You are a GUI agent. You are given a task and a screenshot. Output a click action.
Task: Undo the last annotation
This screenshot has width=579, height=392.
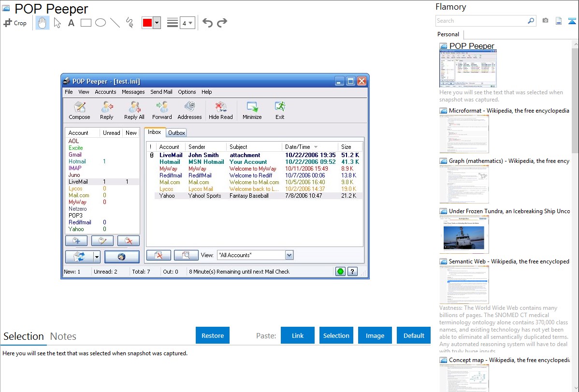(207, 23)
